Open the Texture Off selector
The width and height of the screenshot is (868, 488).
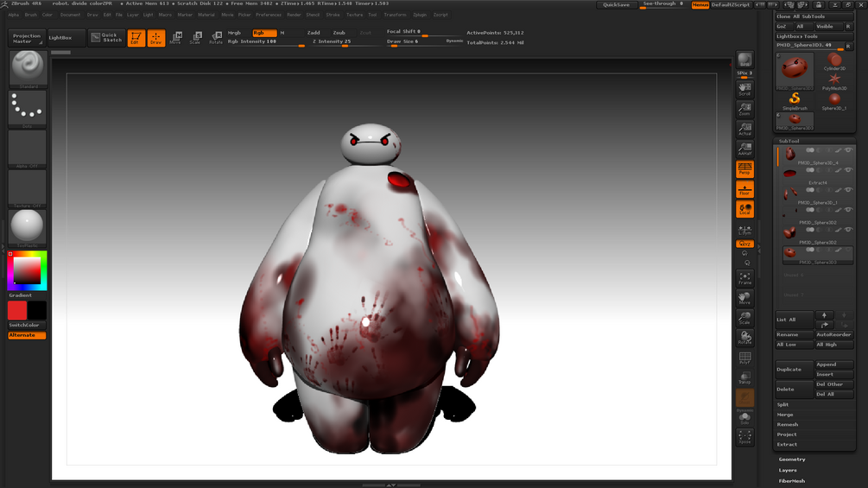click(28, 188)
